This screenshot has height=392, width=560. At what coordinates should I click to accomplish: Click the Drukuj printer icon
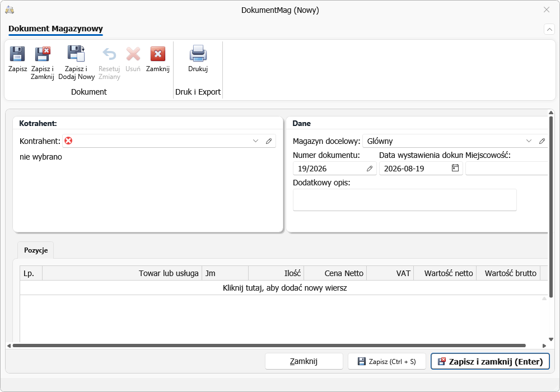click(x=198, y=54)
